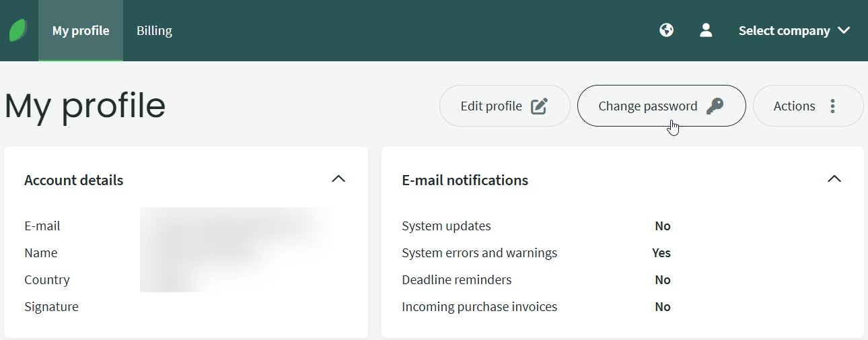Image resolution: width=868 pixels, height=340 pixels.
Task: Click the Change password button text
Action: click(647, 106)
